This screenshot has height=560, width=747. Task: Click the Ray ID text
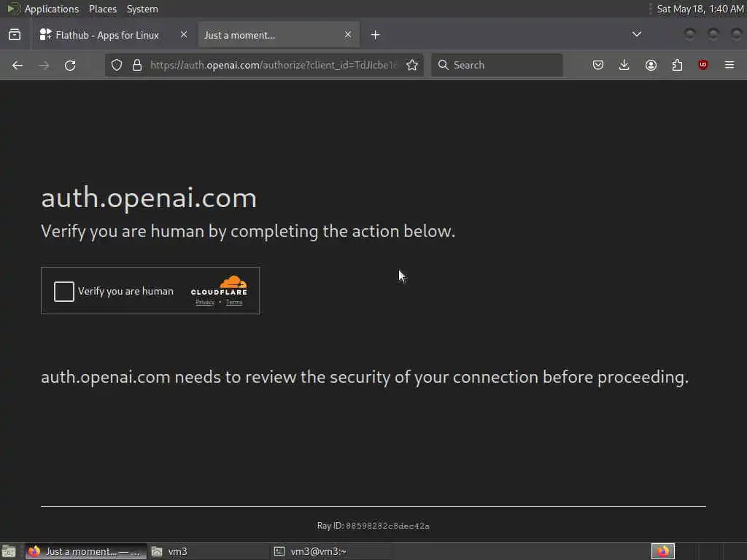373,526
